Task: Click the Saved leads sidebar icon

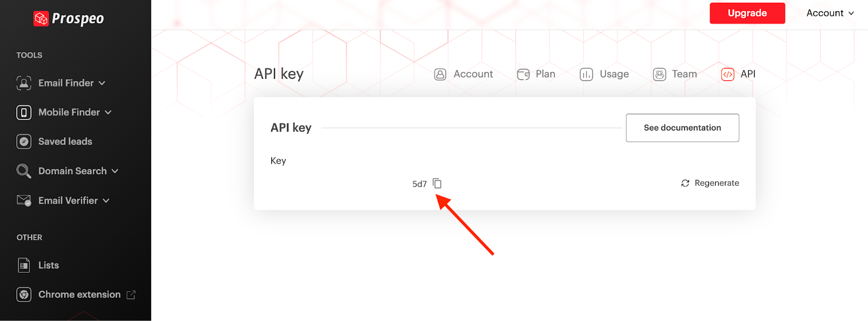Action: (24, 142)
